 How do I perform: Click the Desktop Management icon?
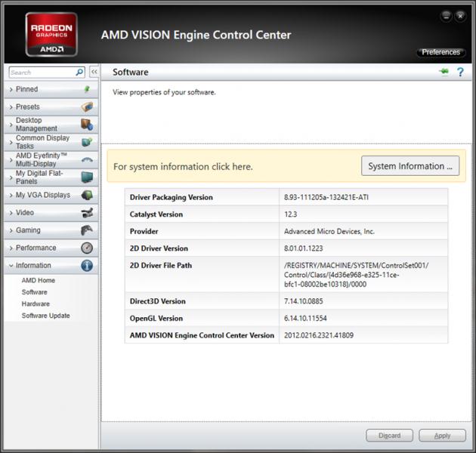(x=87, y=125)
